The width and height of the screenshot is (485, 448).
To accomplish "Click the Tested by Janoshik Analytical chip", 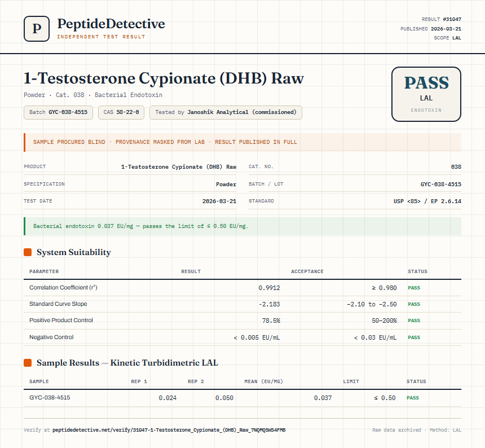I will (226, 112).
